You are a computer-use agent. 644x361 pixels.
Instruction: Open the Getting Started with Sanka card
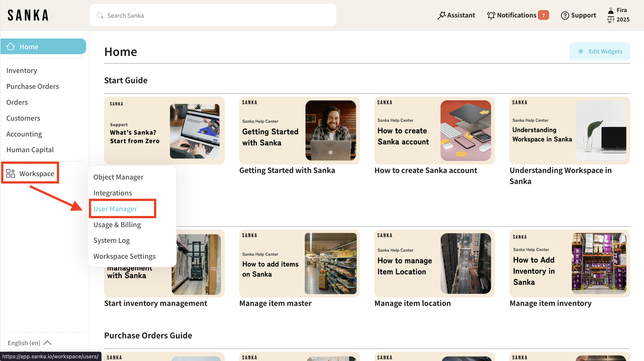tap(299, 130)
